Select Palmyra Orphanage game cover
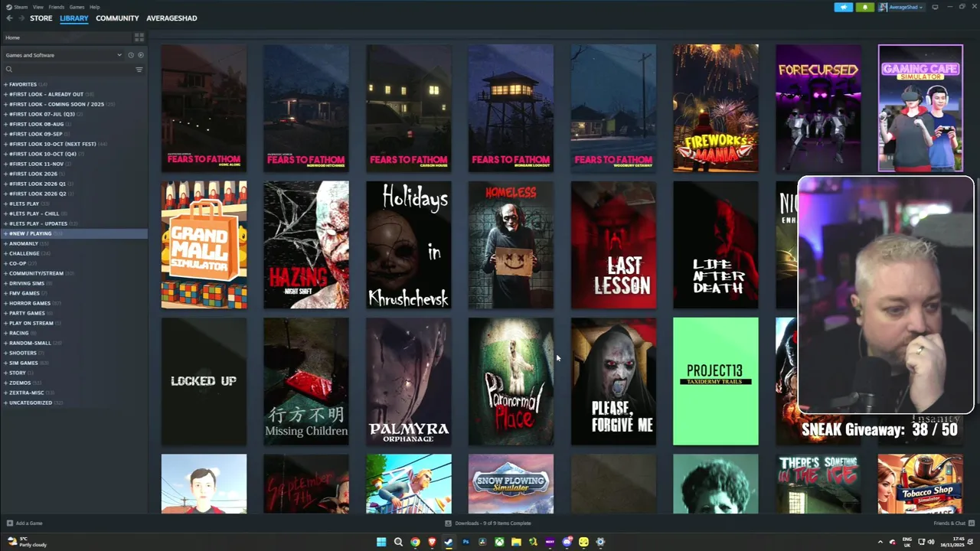980x551 pixels. click(x=409, y=381)
